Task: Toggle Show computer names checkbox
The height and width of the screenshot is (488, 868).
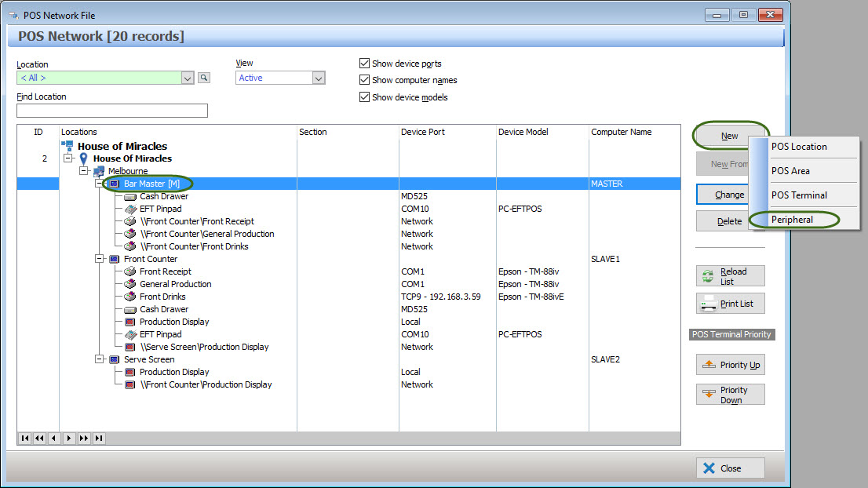Action: click(364, 80)
